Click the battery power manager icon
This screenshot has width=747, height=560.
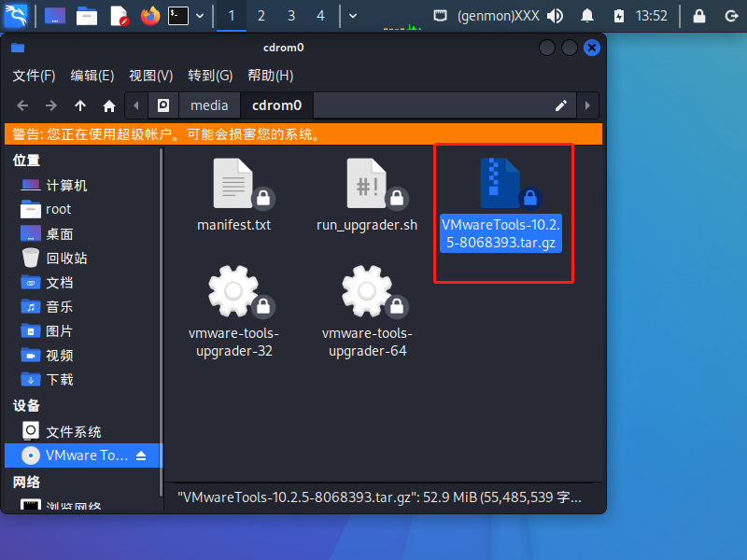[x=618, y=16]
